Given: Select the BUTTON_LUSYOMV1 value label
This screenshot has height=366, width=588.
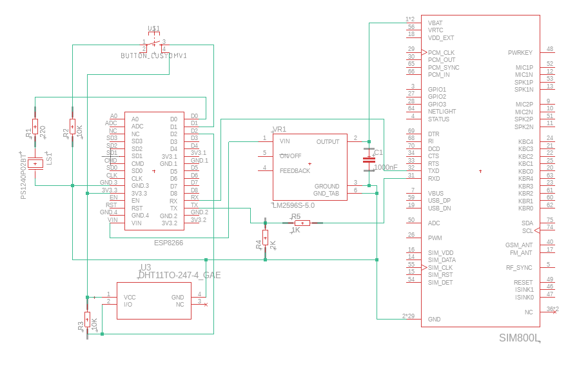Looking at the screenshot, I should coord(153,56).
